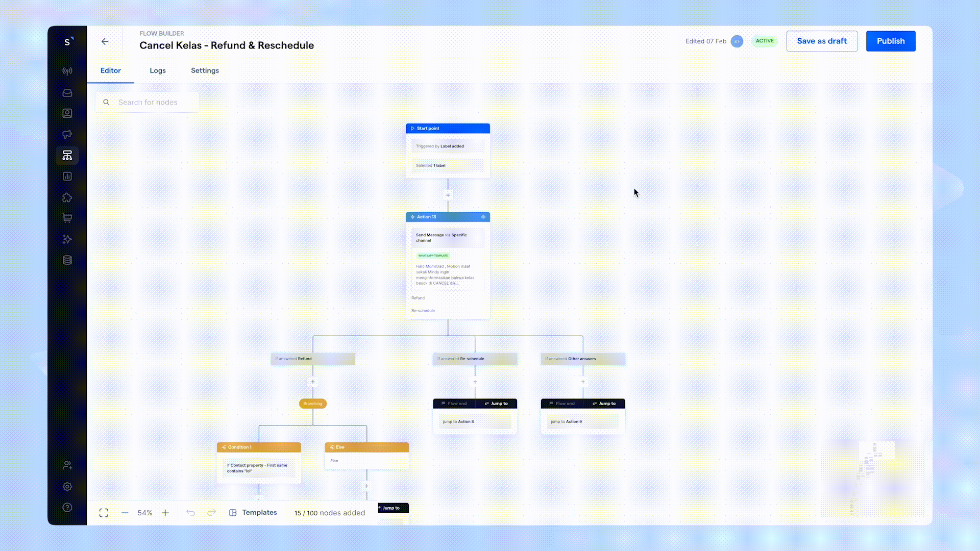Click Save as draft

point(821,41)
